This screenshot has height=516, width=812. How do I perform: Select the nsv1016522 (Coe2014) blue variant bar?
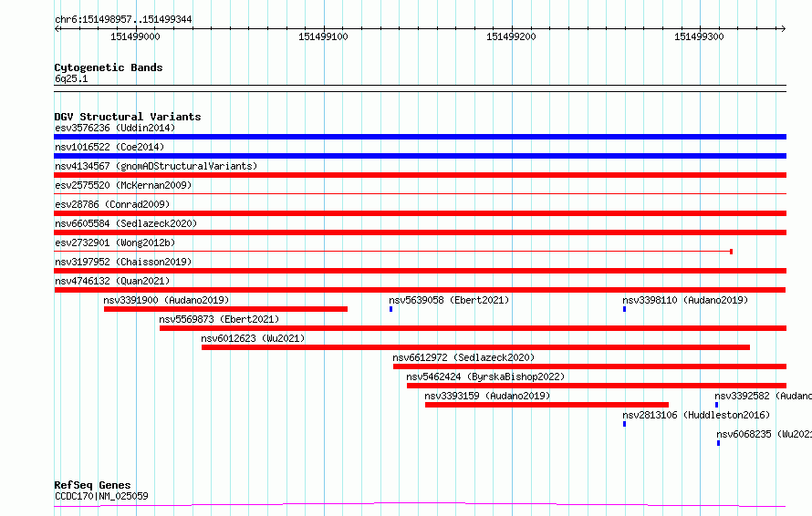point(420,156)
